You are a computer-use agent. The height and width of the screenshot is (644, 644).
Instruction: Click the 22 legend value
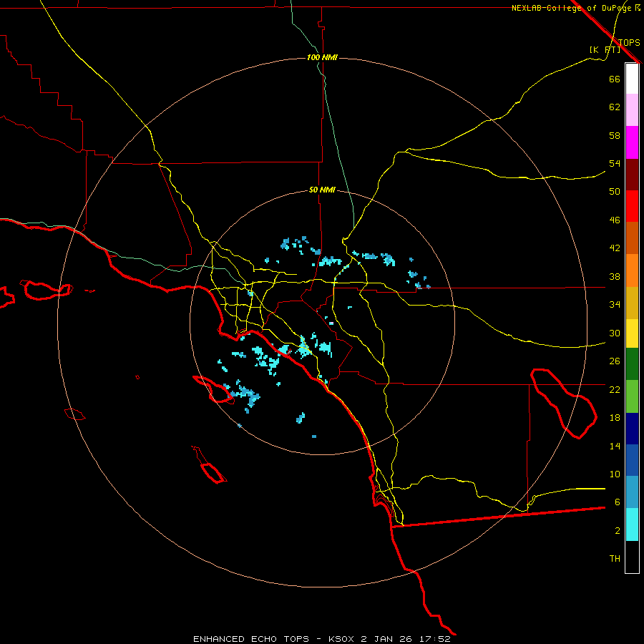point(615,390)
